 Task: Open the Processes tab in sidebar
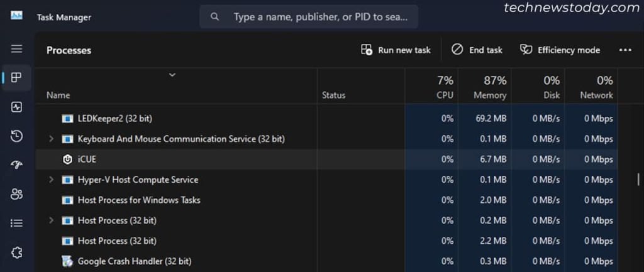pos(16,77)
